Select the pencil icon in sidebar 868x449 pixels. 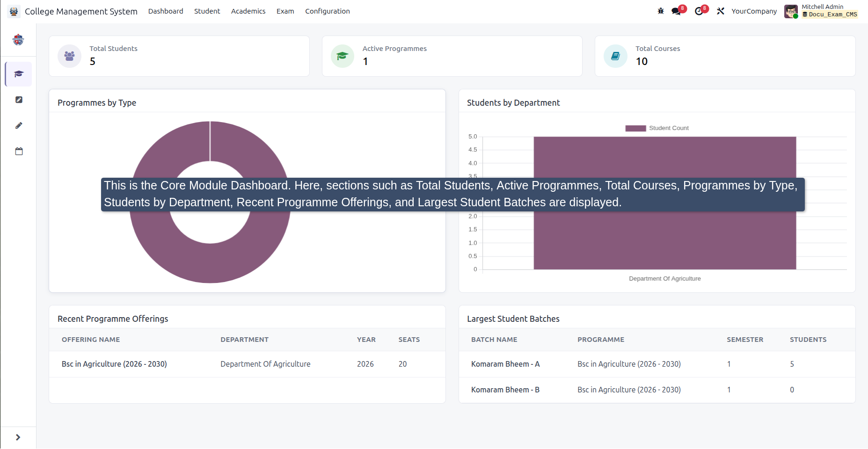click(x=19, y=125)
